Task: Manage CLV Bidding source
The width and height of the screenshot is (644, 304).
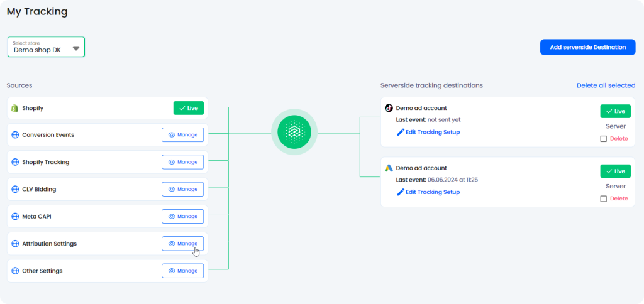Action: (183, 190)
